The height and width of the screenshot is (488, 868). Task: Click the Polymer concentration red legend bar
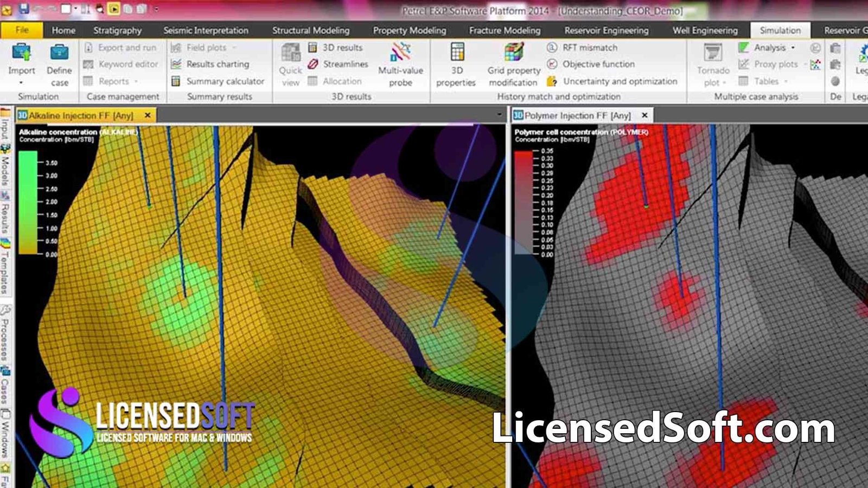click(523, 203)
